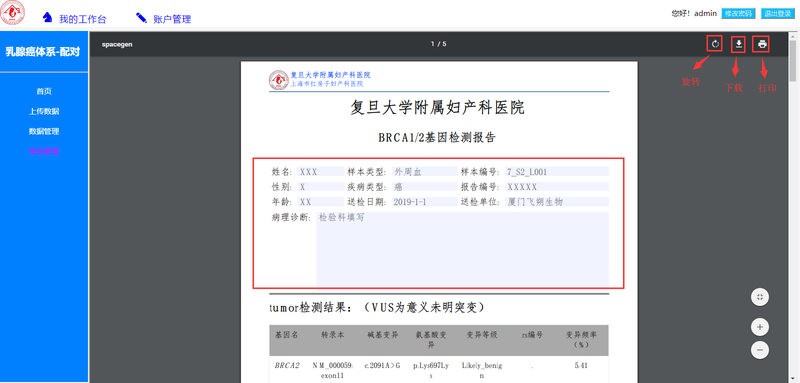The width and height of the screenshot is (800, 383).
Task: Click the 样本类型 field showing 外周血
Action: 424,172
